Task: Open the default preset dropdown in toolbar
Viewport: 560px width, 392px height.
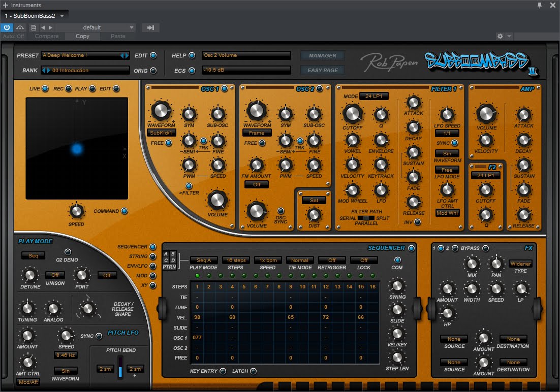Action: 95,27
